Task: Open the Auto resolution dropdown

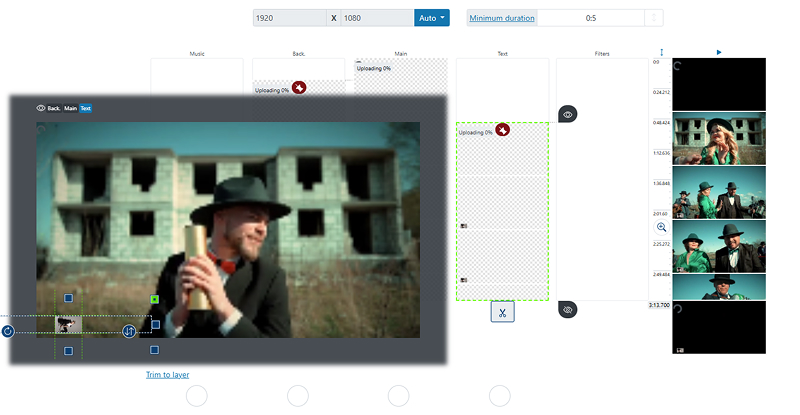Action: (x=431, y=18)
